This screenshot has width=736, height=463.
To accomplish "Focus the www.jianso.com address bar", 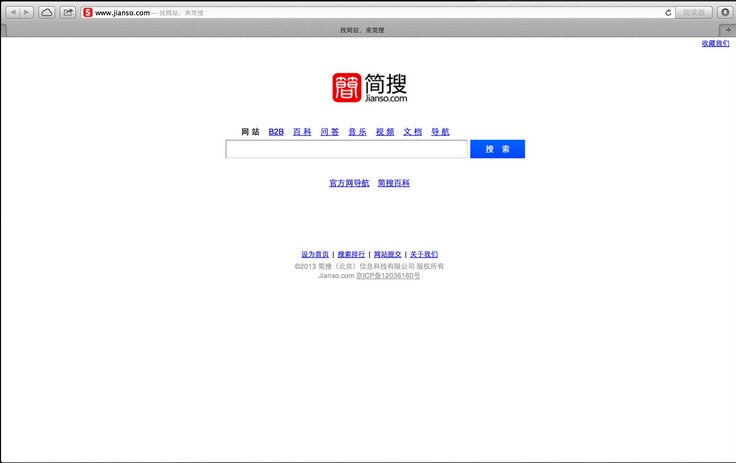I will pyautogui.click(x=376, y=13).
